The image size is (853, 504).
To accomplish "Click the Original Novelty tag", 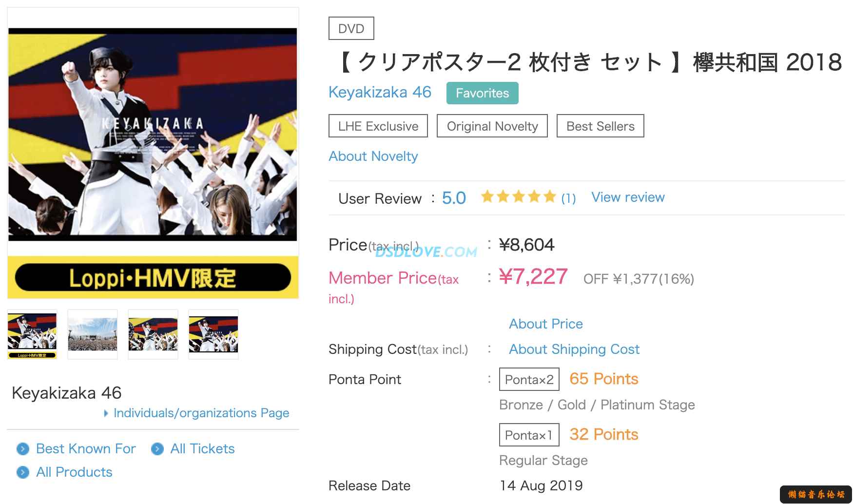I will click(x=492, y=126).
